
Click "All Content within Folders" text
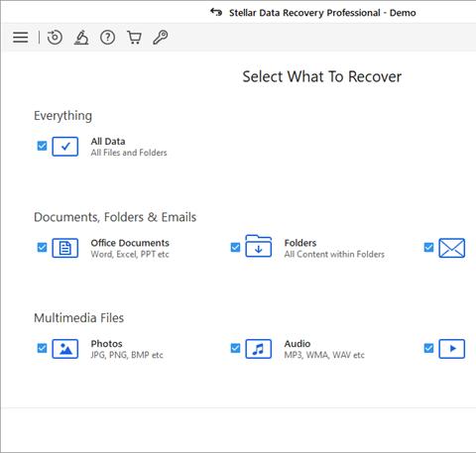[334, 254]
